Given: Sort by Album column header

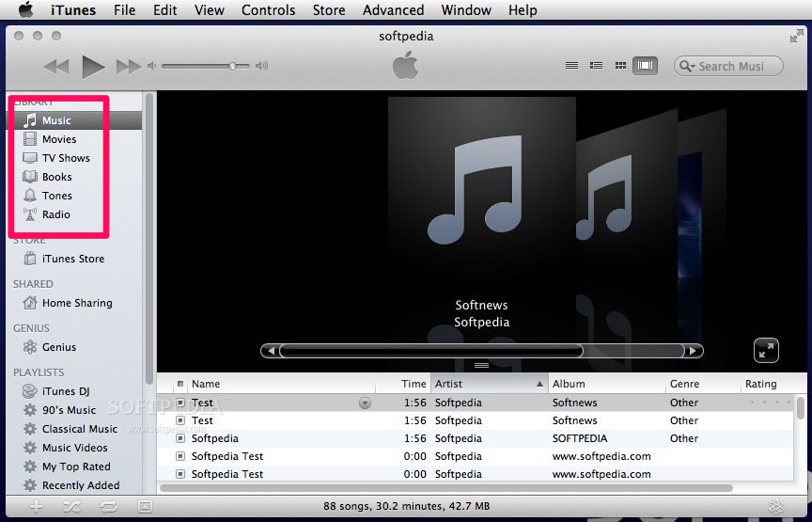Looking at the screenshot, I should [x=607, y=384].
